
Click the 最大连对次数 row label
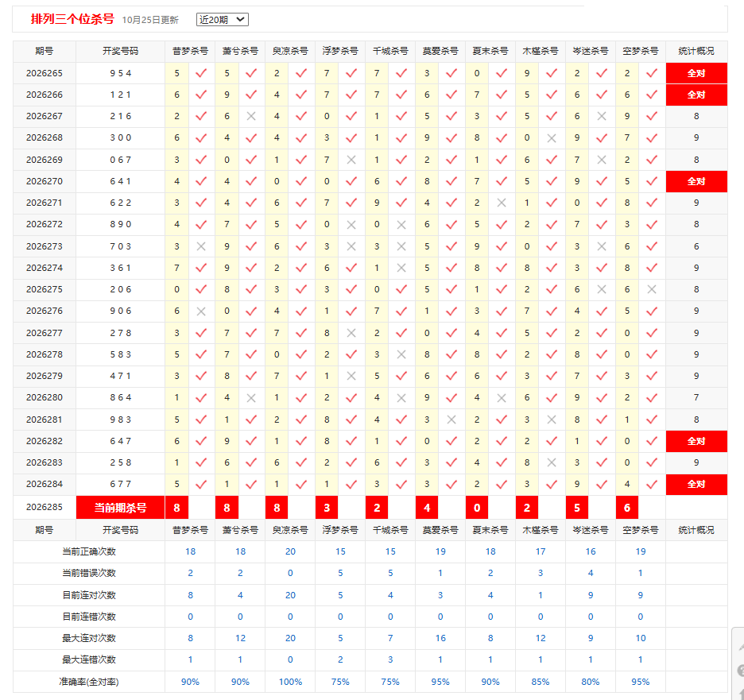(x=89, y=638)
